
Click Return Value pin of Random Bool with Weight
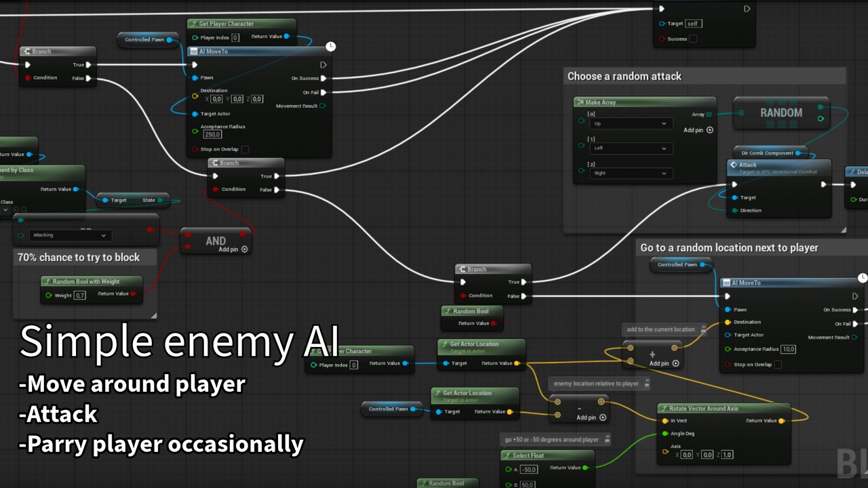(x=133, y=293)
